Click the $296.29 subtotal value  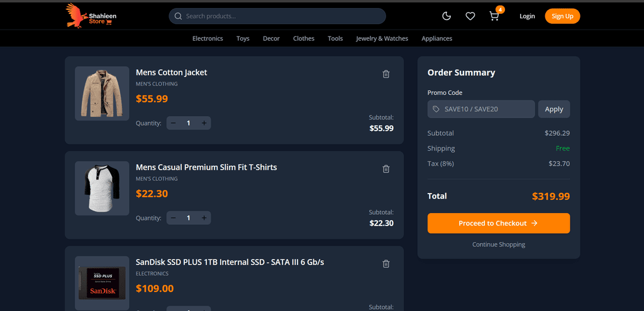click(x=557, y=133)
